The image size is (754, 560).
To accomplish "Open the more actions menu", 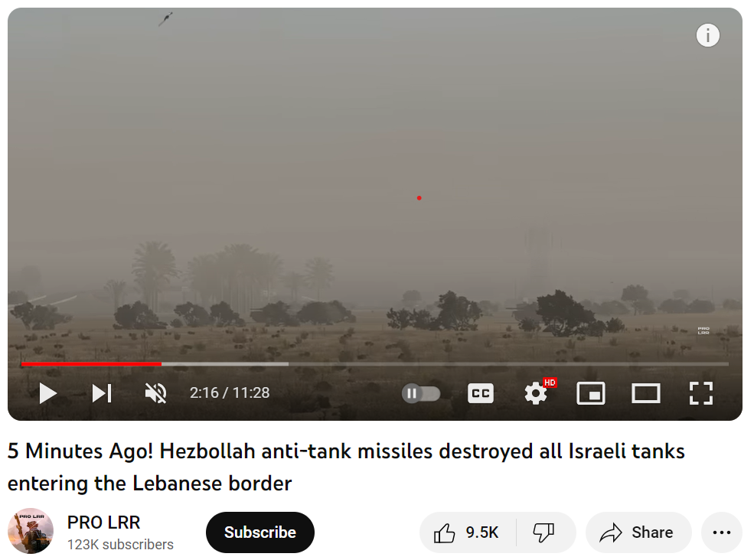I will (x=722, y=532).
